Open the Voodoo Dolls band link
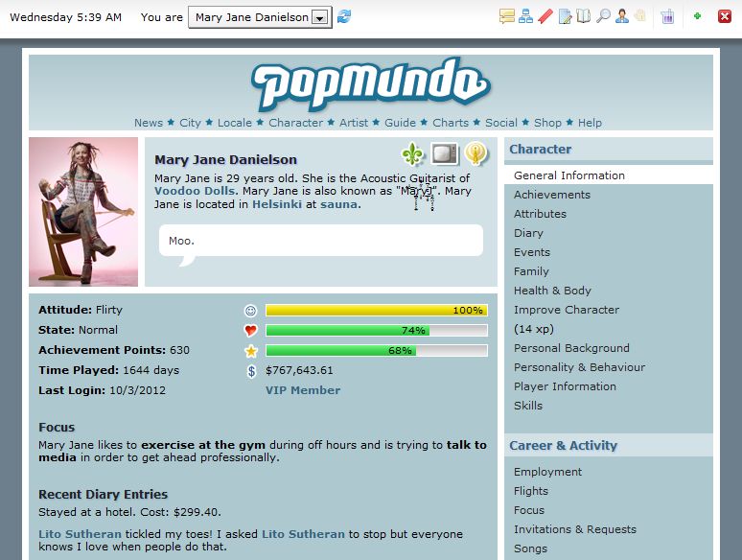The height and width of the screenshot is (560, 742). point(195,191)
